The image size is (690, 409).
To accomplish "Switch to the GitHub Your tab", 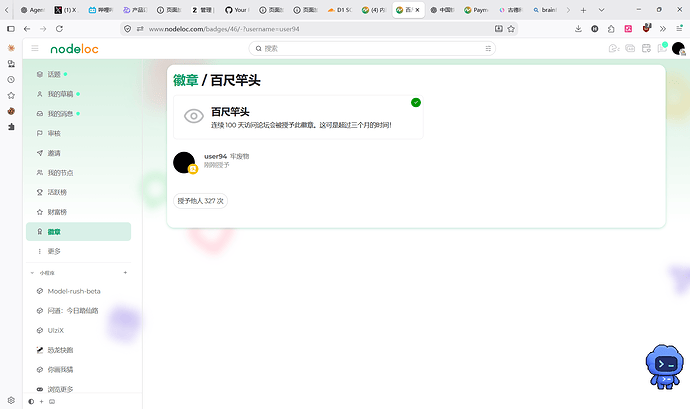I will pos(237,10).
